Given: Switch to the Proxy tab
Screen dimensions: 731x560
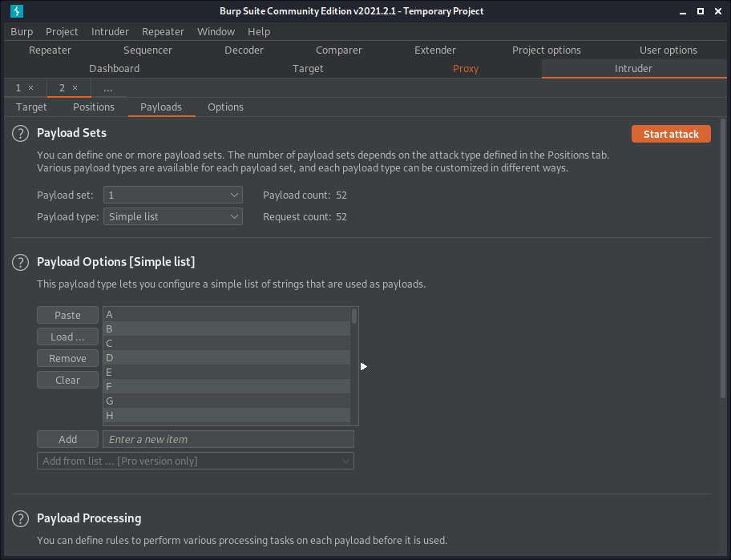Looking at the screenshot, I should pyautogui.click(x=466, y=68).
